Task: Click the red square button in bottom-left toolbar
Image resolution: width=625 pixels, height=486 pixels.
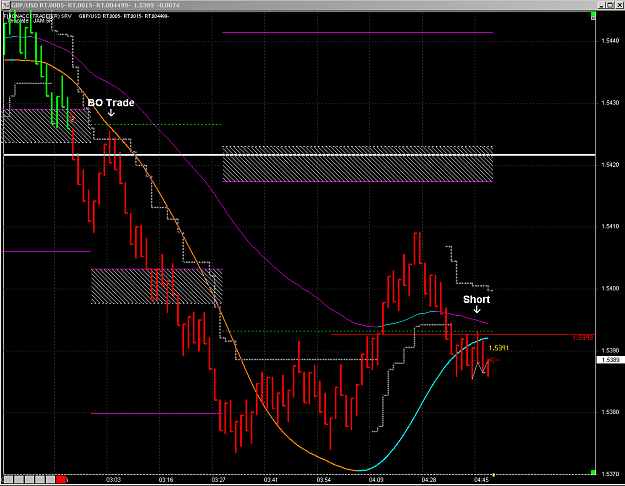Action: click(61, 479)
